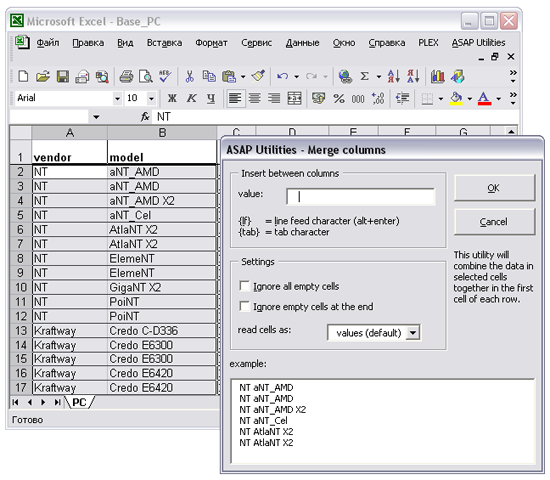Select column A header
The width and height of the screenshot is (550, 480).
(69, 133)
